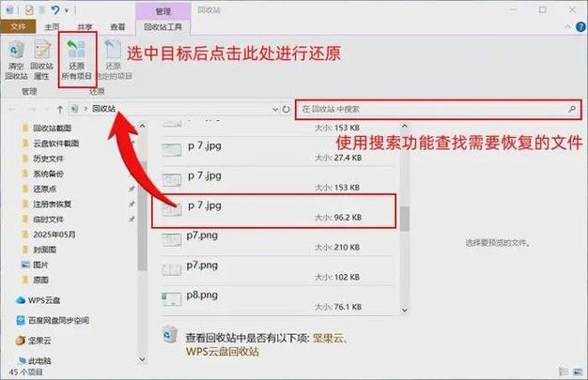Viewport: 588px width, 380px height.
Task: Click Restore the selected items (还原选定的项目)
Action: (114, 60)
